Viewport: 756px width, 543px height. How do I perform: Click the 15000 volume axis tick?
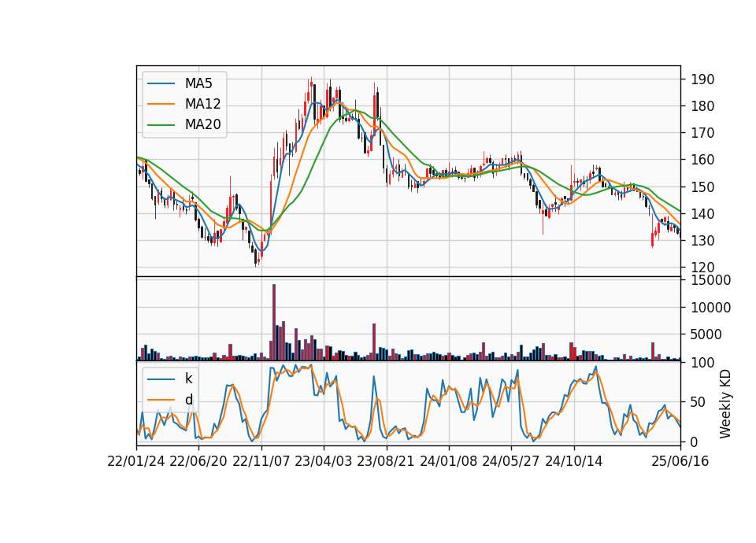click(x=710, y=280)
